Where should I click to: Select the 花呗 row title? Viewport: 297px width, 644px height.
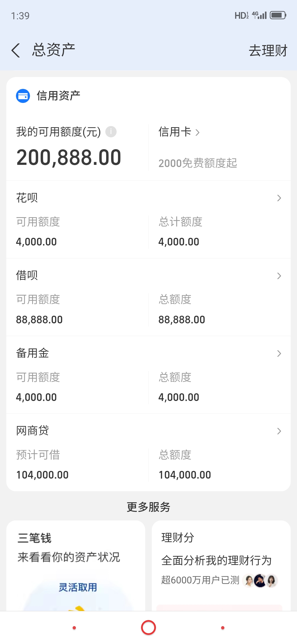(27, 198)
